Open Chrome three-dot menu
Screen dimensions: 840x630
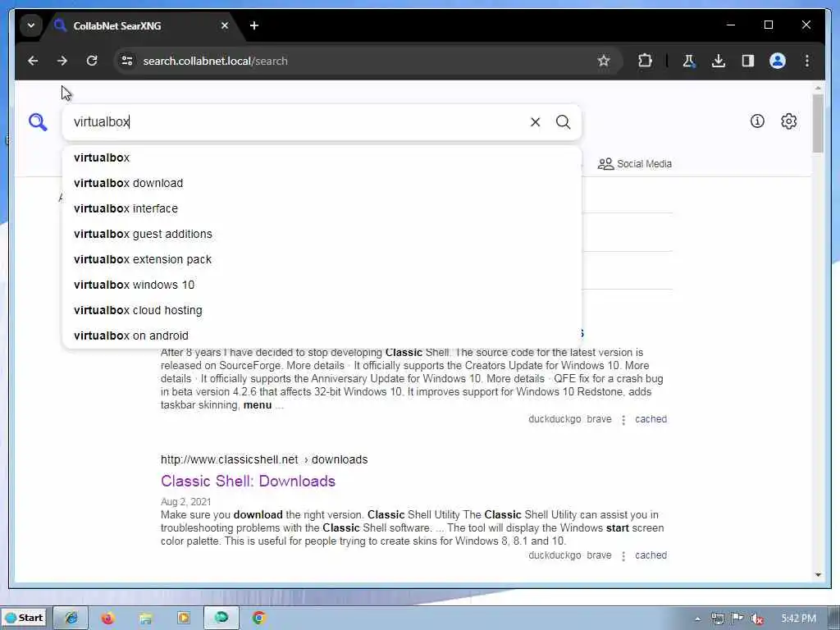(807, 61)
